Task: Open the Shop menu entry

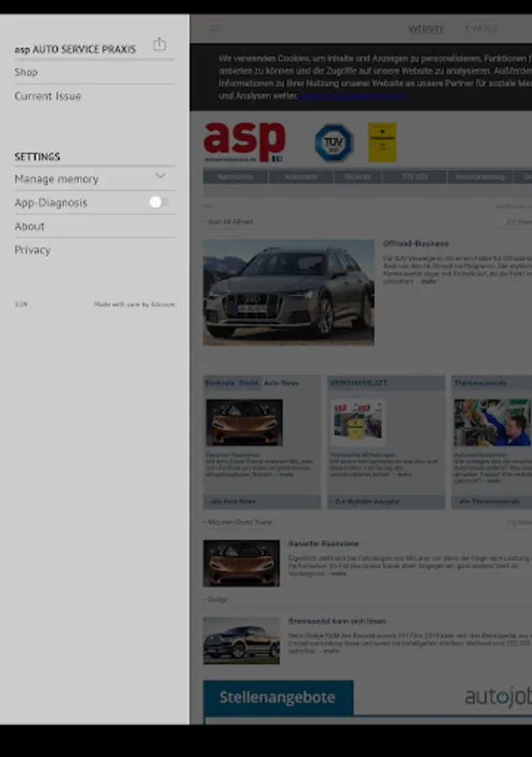Action: [x=26, y=72]
